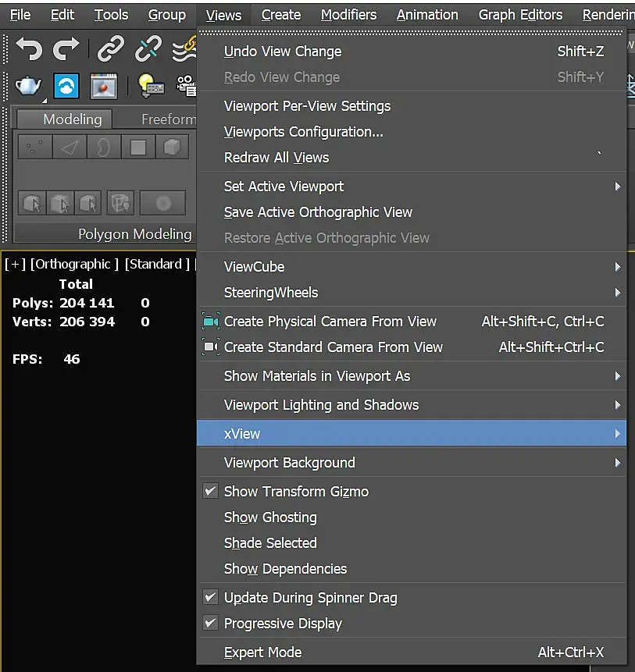Click the [Standard] viewport label
Image resolution: width=635 pixels, height=672 pixels.
[157, 264]
